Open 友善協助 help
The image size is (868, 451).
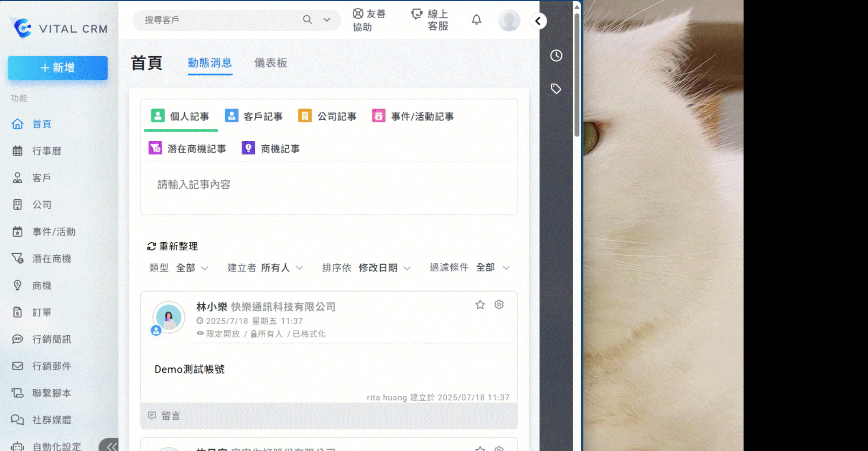coord(369,20)
